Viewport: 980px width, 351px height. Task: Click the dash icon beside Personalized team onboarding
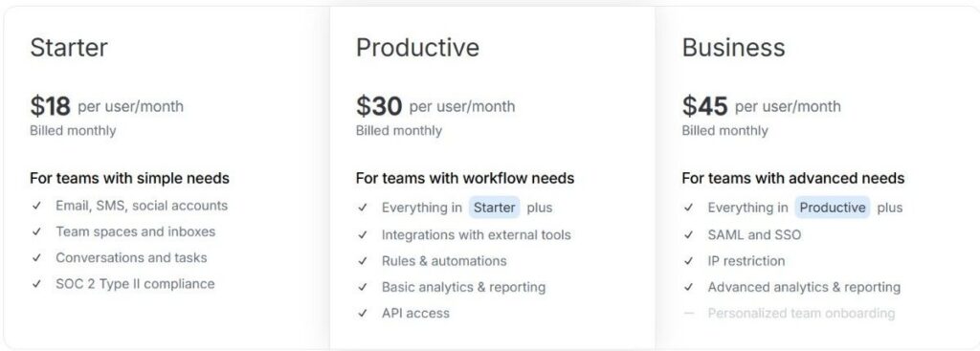point(689,314)
